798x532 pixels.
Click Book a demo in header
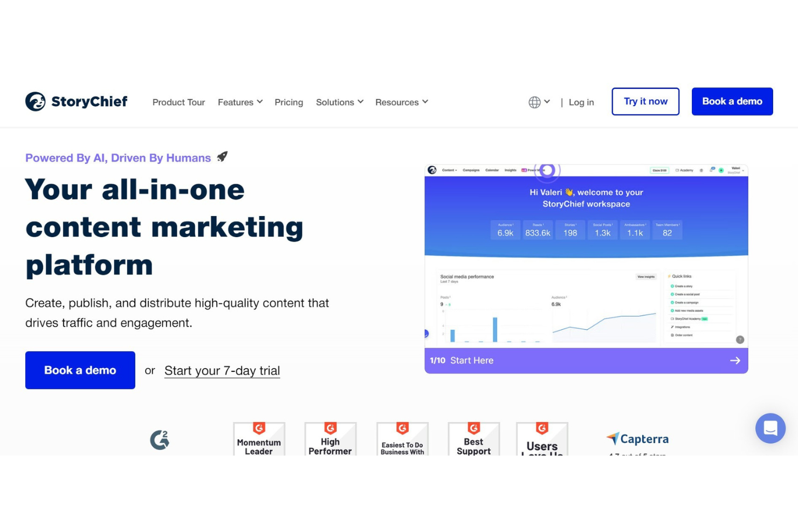click(732, 101)
